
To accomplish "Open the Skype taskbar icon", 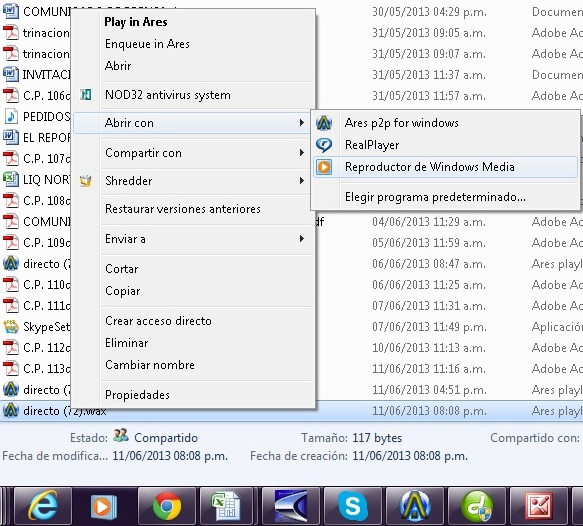I will coord(352,506).
